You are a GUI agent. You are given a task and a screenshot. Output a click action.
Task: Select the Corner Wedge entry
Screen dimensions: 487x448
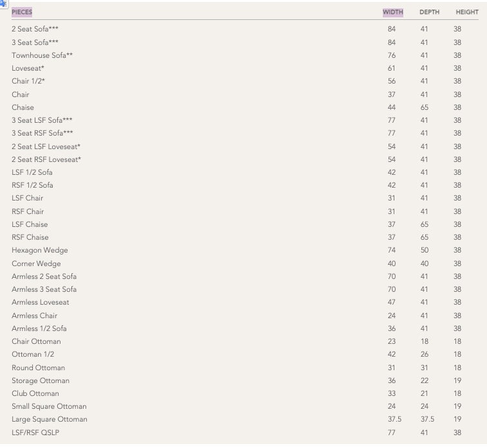36,264
